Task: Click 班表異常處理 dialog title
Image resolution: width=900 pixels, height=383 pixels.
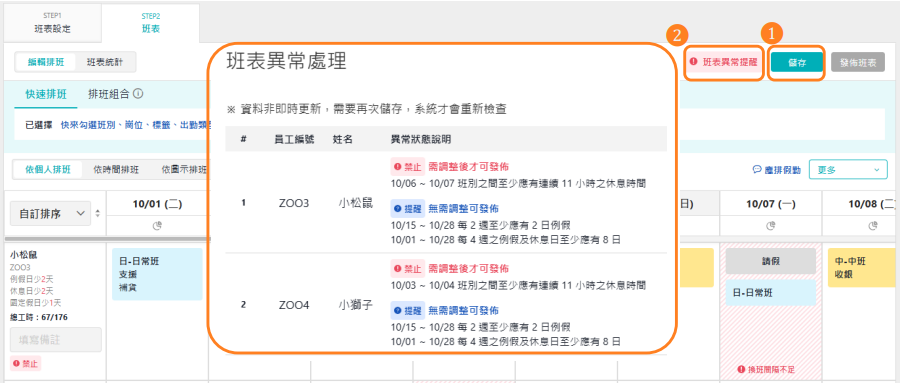Action: [286, 61]
